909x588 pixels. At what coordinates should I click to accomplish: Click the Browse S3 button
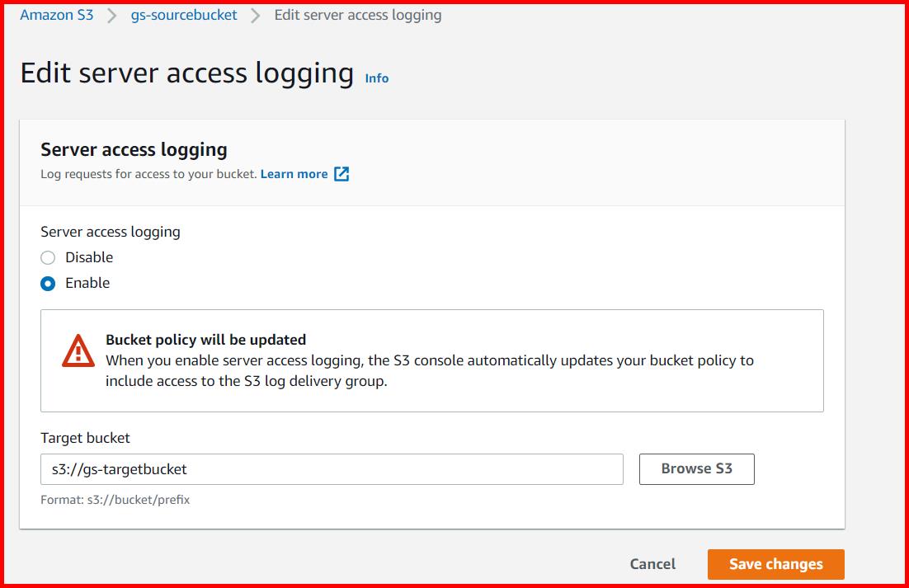pyautogui.click(x=696, y=468)
